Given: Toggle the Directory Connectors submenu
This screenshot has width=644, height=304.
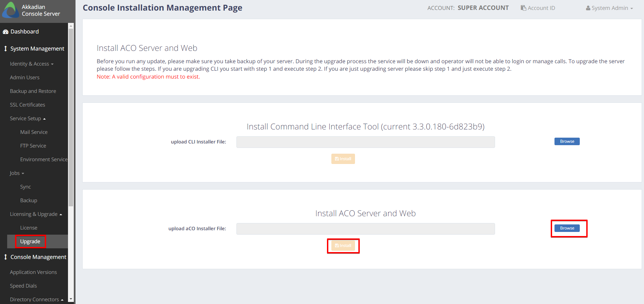Looking at the screenshot, I should point(37,300).
